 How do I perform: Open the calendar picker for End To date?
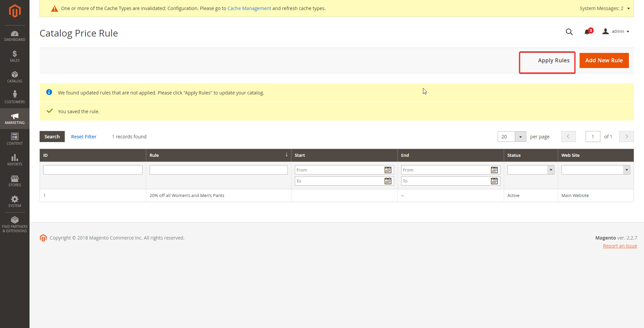point(495,181)
